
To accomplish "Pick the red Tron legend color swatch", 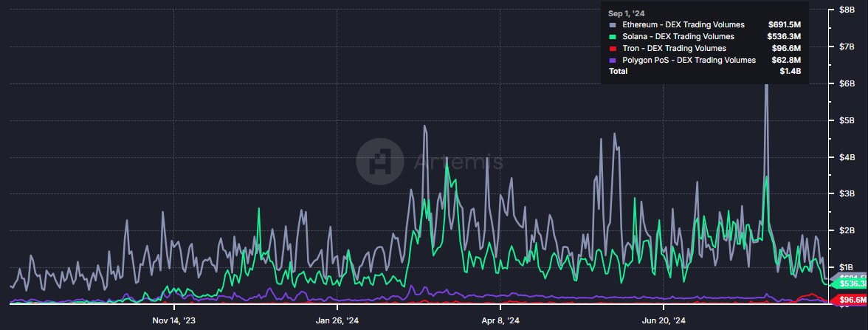I will pos(611,49).
